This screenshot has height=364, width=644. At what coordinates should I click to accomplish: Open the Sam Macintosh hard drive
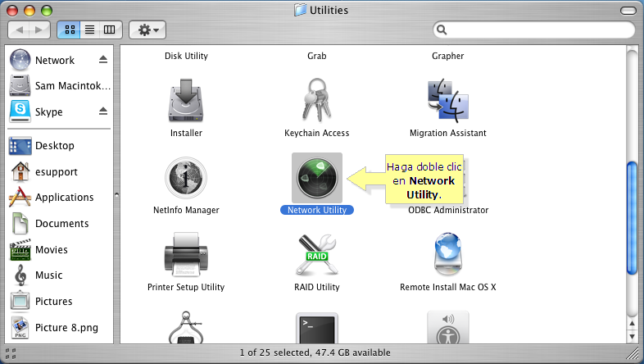pos(60,85)
